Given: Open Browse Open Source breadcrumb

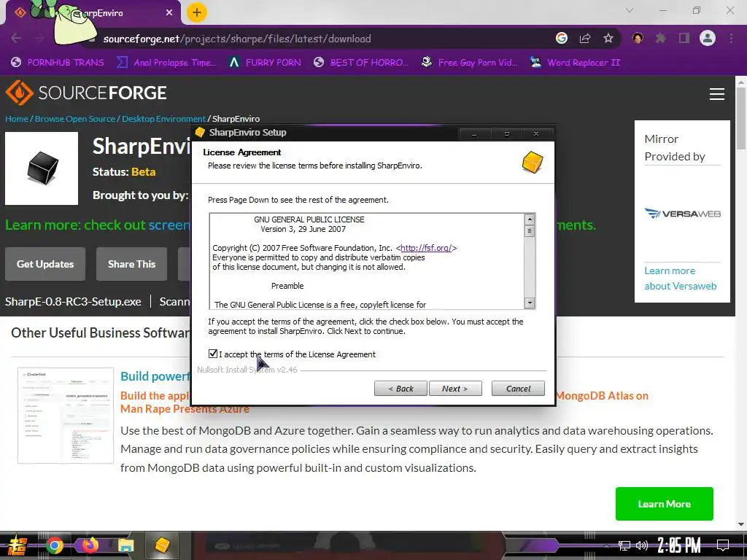Looking at the screenshot, I should coord(75,119).
